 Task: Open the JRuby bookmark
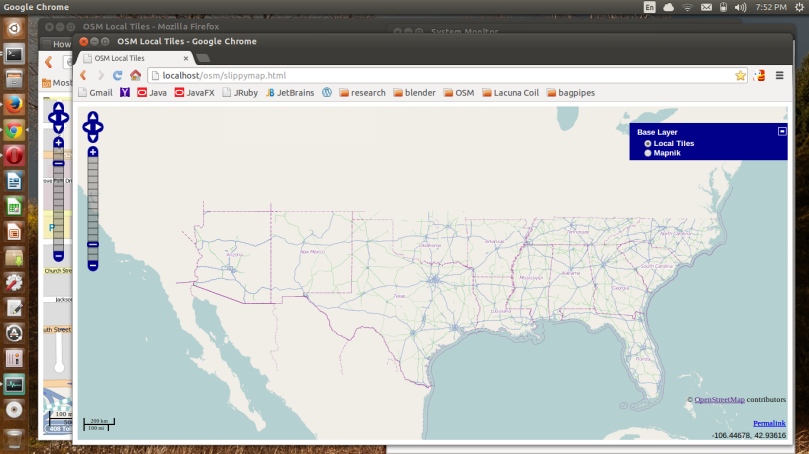[x=240, y=93]
